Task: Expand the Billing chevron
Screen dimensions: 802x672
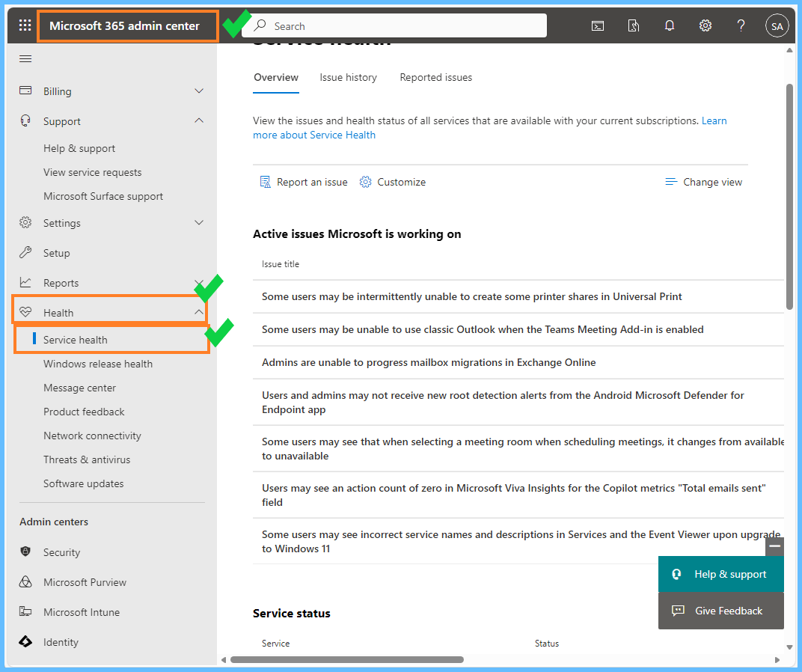Action: coord(199,91)
